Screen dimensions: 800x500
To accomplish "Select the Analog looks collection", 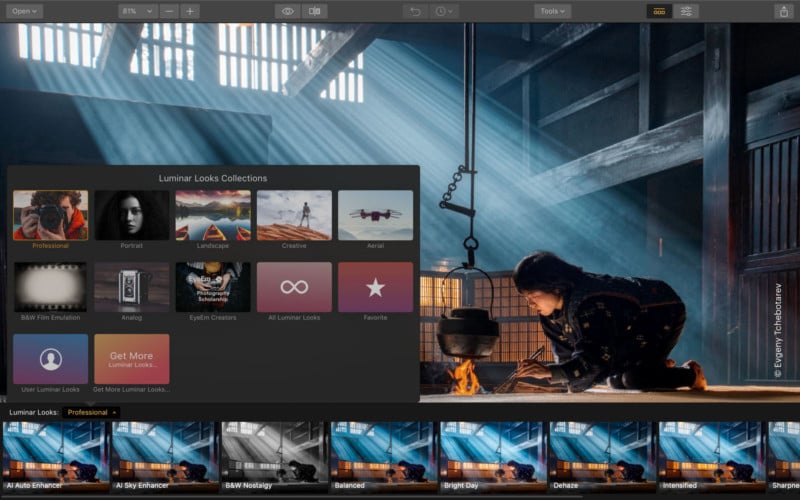I will coord(132,287).
